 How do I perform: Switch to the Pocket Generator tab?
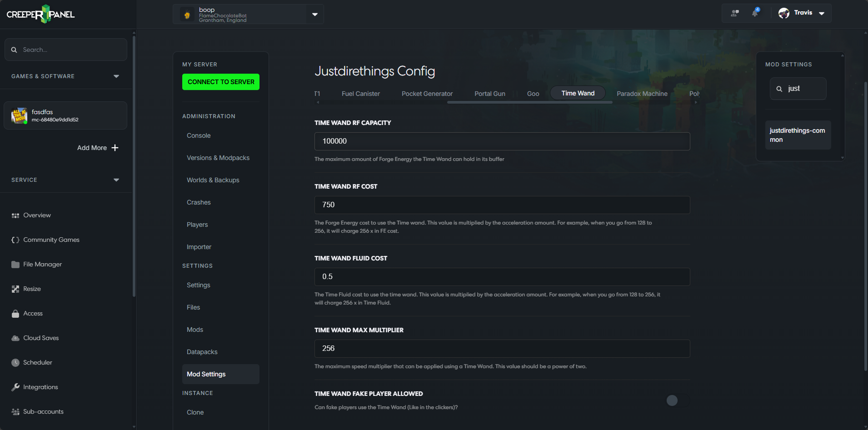point(427,94)
